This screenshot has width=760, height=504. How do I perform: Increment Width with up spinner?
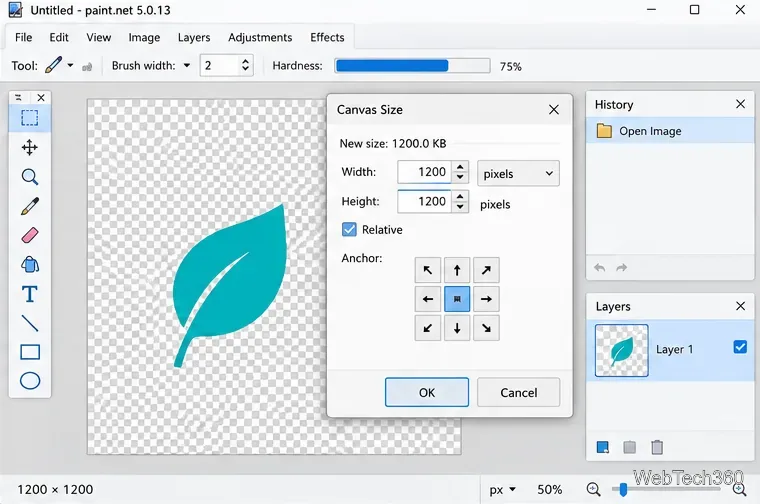coord(460,167)
